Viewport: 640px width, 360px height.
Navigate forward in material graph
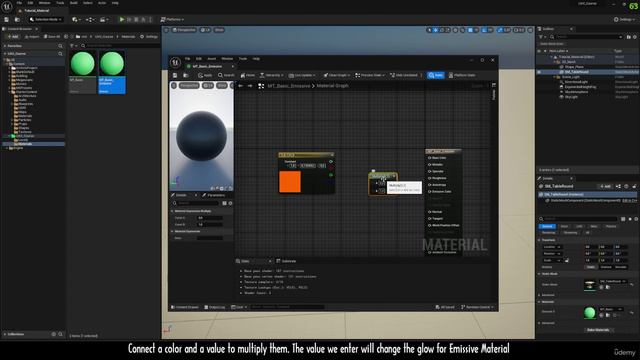coord(250,86)
